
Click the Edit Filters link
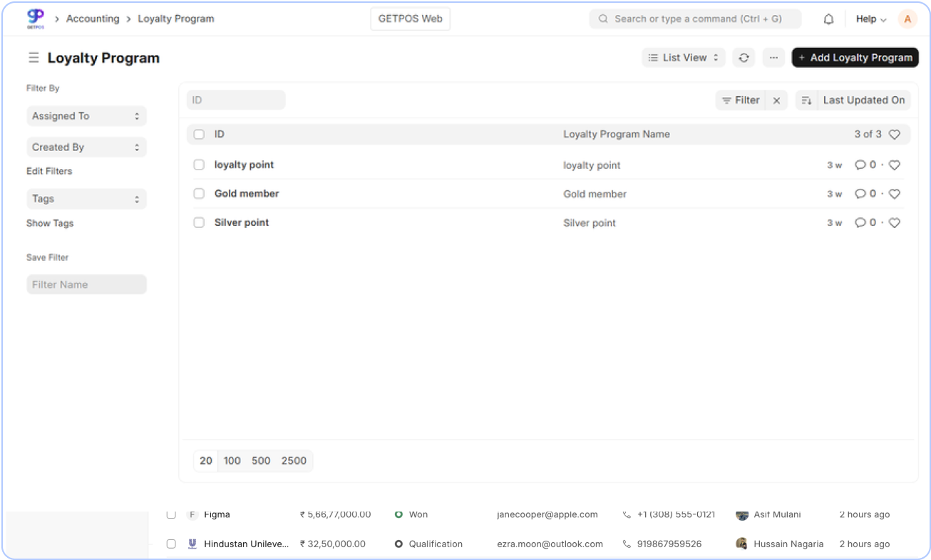tap(49, 171)
